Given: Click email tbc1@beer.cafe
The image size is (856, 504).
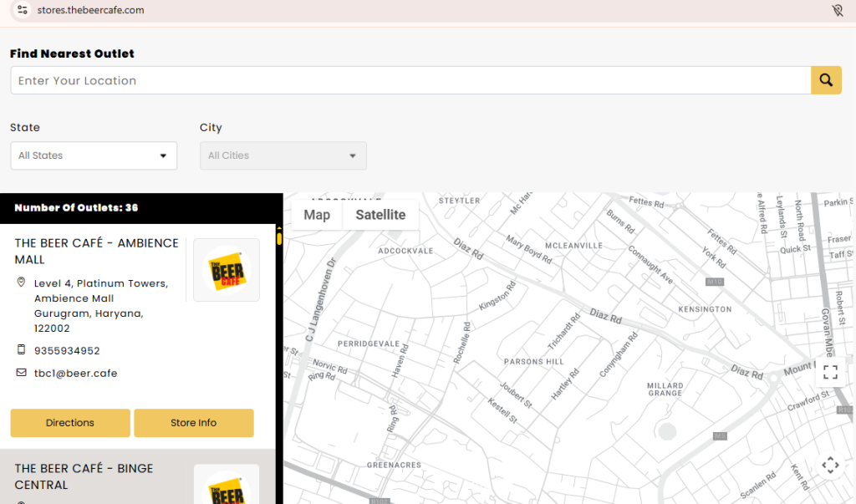Looking at the screenshot, I should tap(76, 373).
